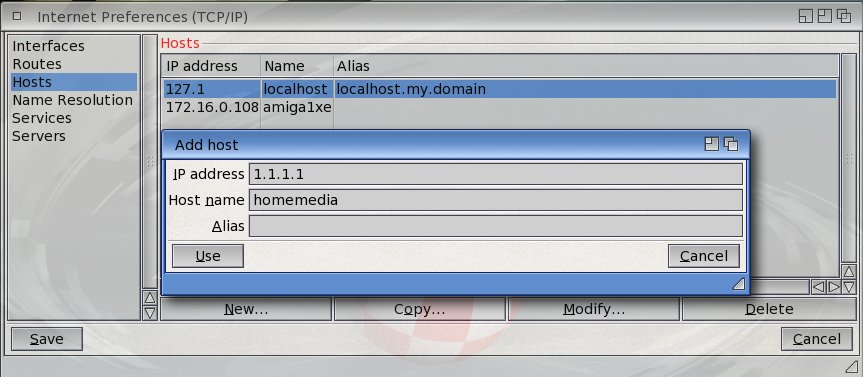The width and height of the screenshot is (863, 377).
Task: Click hosts list scroll down arrow
Action: [849, 286]
